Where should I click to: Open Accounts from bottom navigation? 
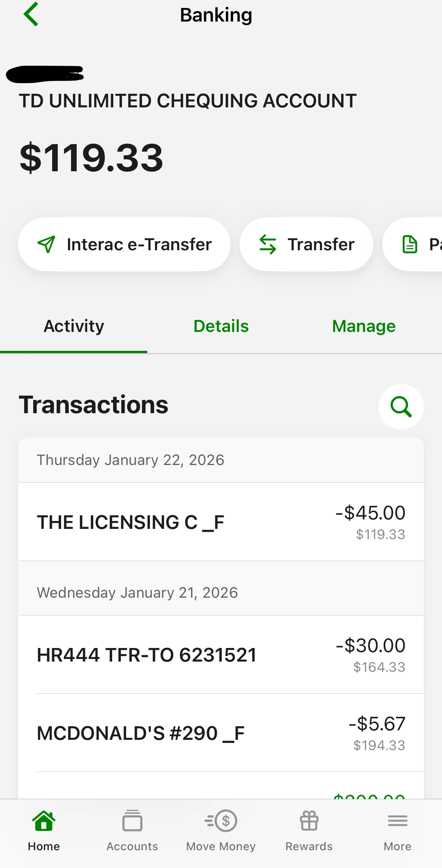[x=132, y=821]
